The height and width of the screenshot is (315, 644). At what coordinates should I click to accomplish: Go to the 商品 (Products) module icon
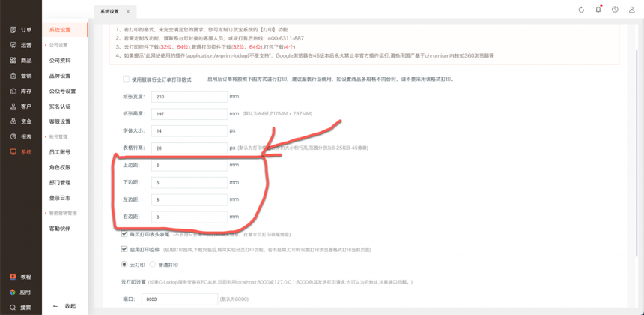click(13, 61)
